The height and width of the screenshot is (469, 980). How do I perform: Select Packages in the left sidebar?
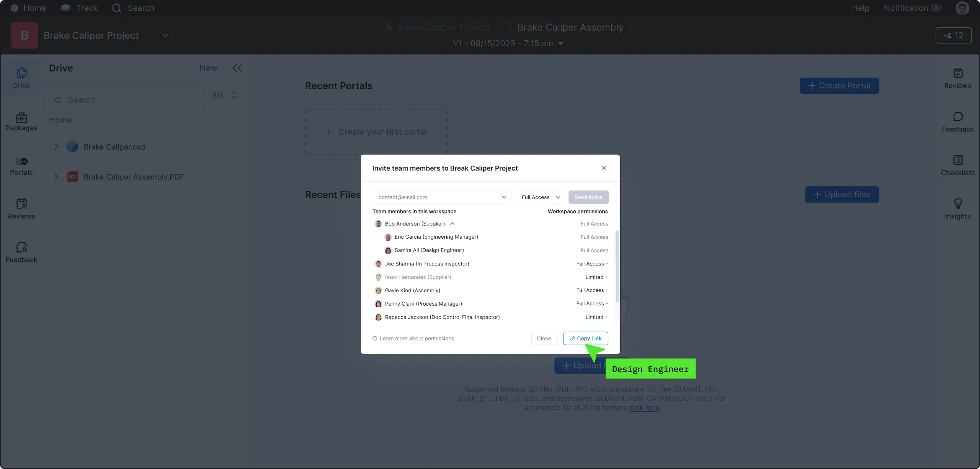(21, 122)
